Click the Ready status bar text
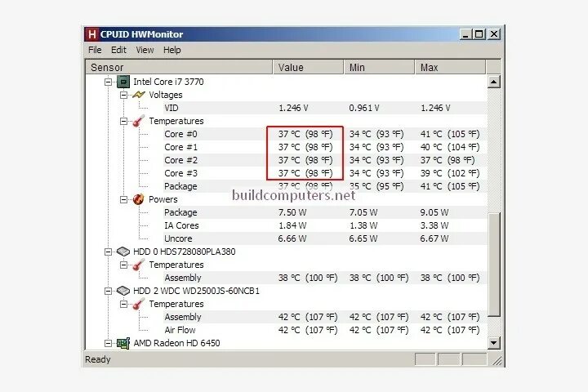This screenshot has height=392, width=588. tap(98, 359)
